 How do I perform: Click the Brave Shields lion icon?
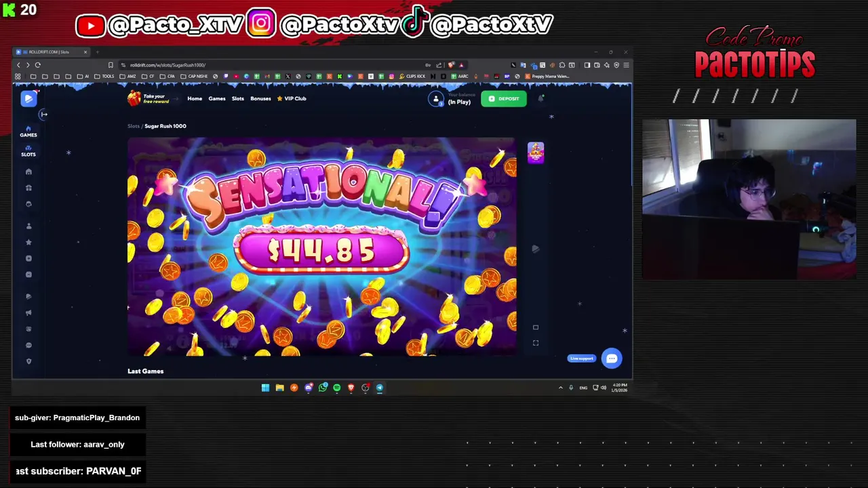[452, 65]
